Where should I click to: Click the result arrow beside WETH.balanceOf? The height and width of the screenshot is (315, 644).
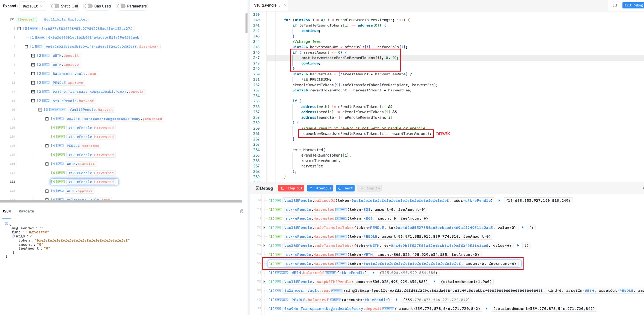click(x=373, y=273)
